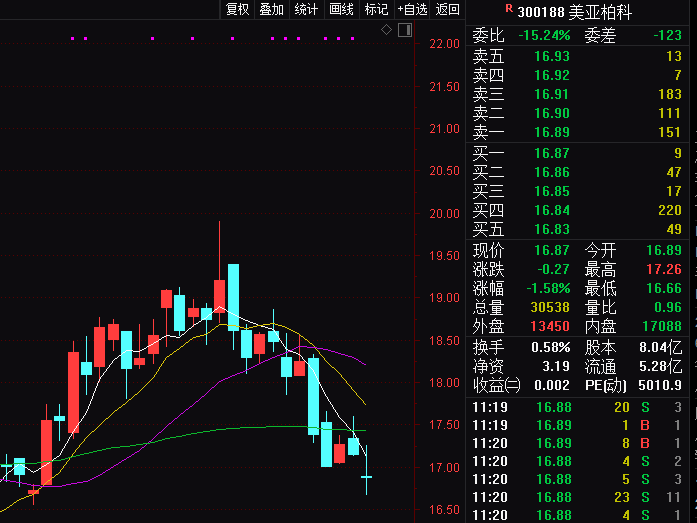The height and width of the screenshot is (523, 697).
Task: Select the 买一 bid price 16.87
Action: point(552,153)
